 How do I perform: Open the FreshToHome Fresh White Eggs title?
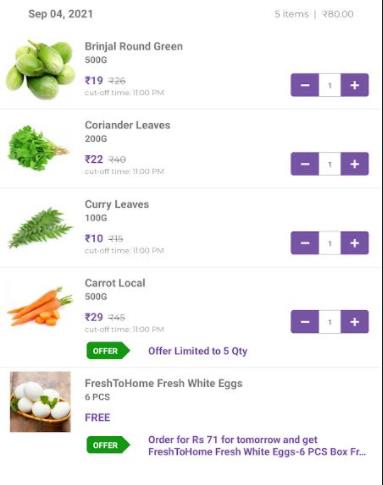163,383
